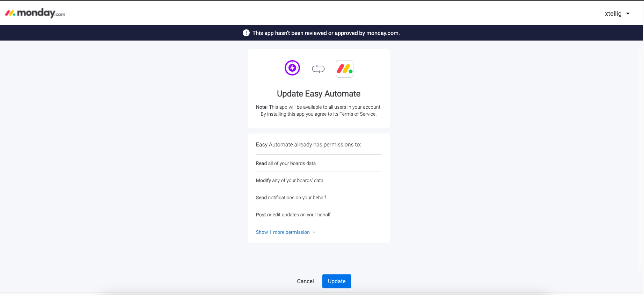Click the xtellig account name

click(613, 14)
